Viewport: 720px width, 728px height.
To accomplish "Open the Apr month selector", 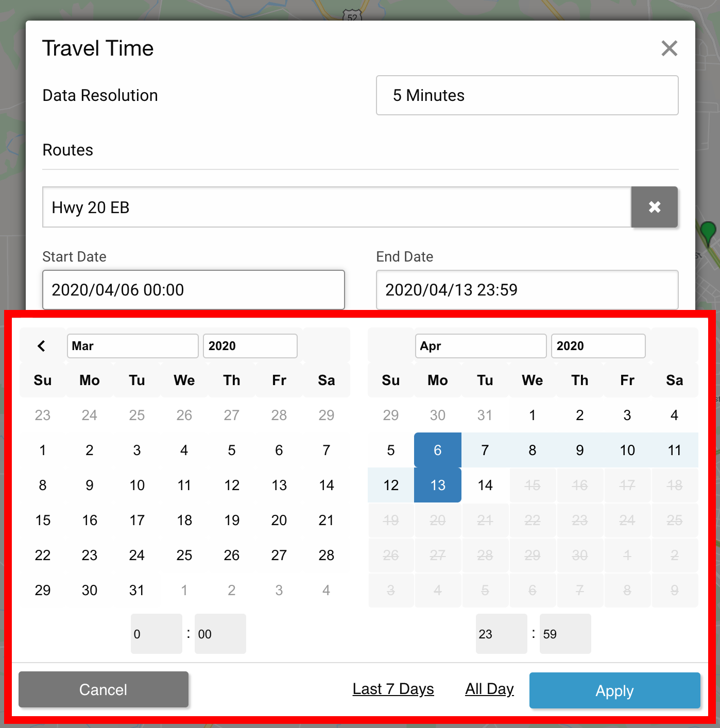I will pyautogui.click(x=480, y=345).
